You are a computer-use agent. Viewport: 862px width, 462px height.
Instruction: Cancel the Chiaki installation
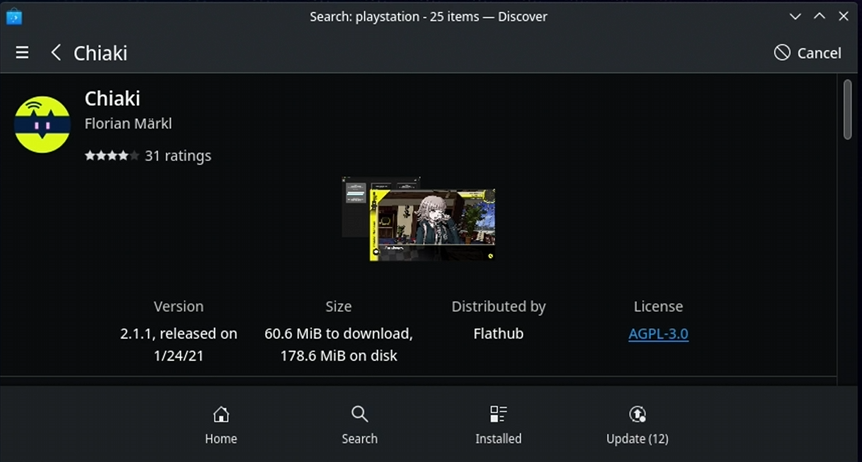click(x=808, y=53)
